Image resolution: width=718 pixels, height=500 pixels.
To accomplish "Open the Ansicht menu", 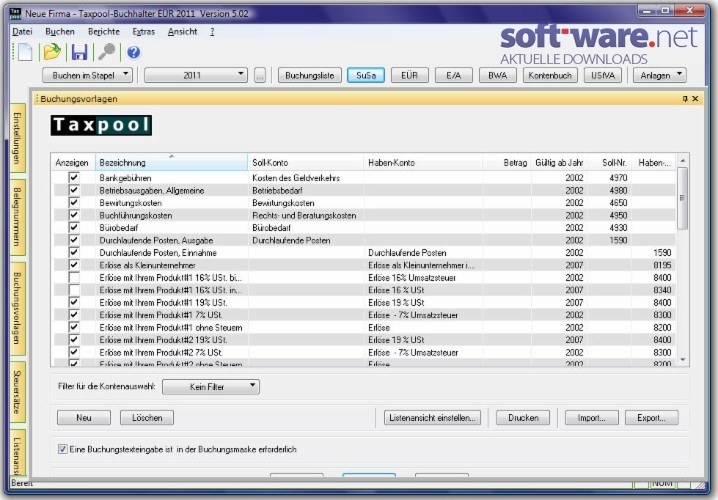I will 182,32.
